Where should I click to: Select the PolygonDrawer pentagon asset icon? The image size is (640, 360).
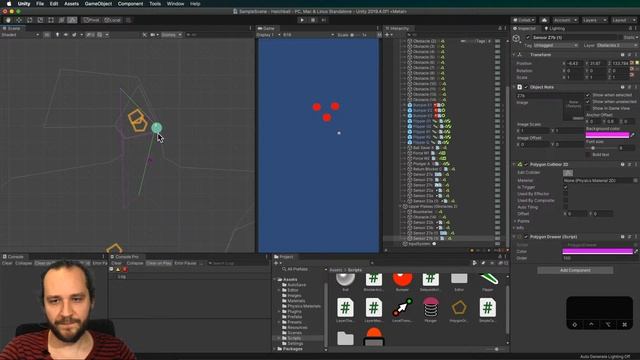(459, 307)
